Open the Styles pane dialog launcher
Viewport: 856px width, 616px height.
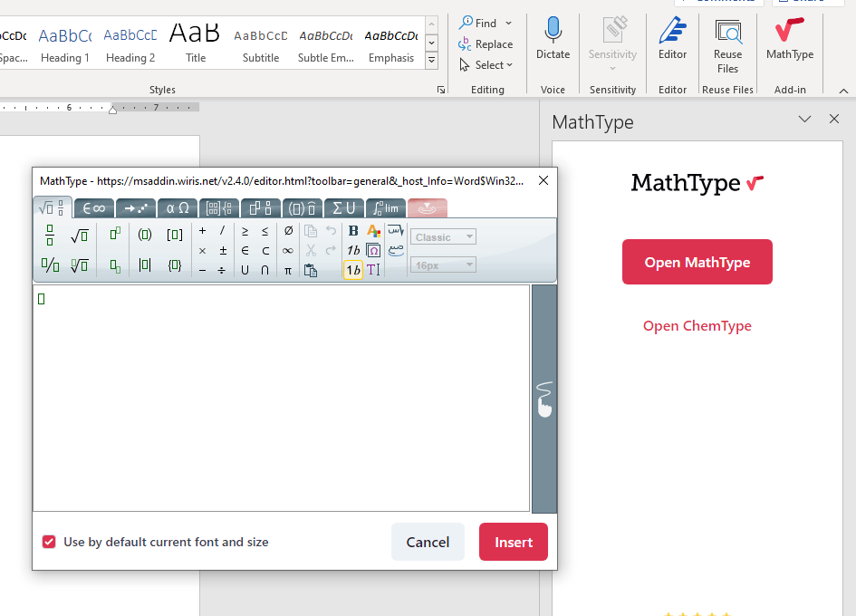[441, 90]
